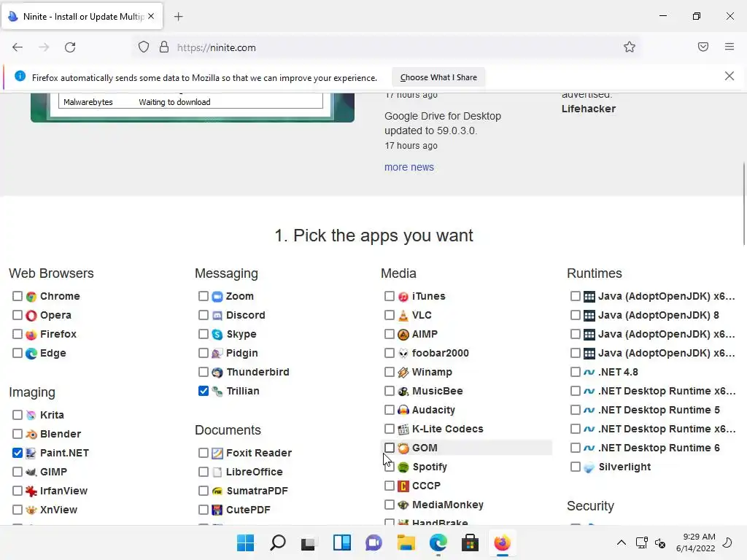Click the Chrome app icon

tap(31, 296)
